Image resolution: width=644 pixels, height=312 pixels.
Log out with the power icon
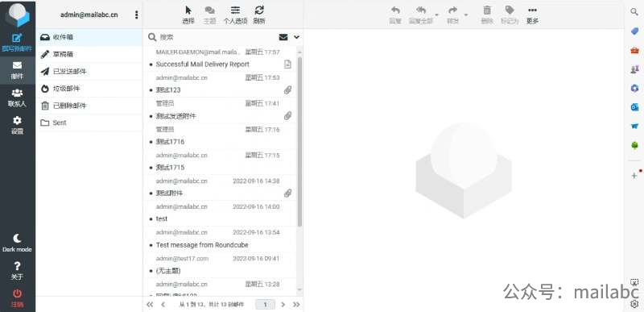(17, 298)
